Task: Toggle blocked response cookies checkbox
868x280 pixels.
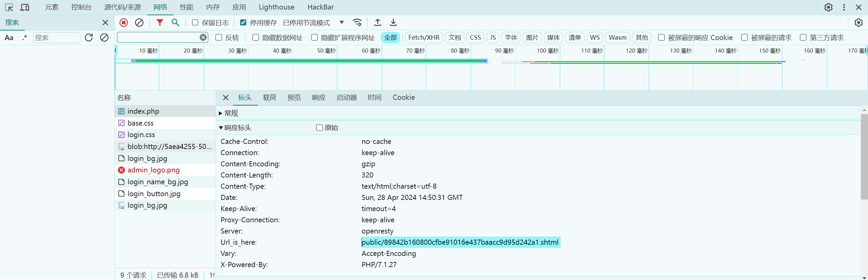Action: 661,37
